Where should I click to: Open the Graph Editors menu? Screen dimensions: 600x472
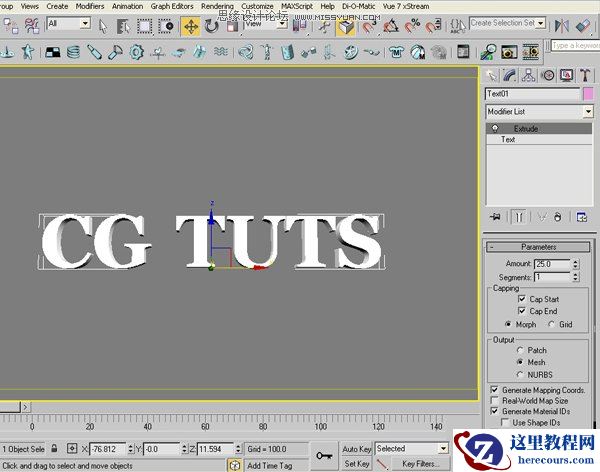[x=172, y=6]
